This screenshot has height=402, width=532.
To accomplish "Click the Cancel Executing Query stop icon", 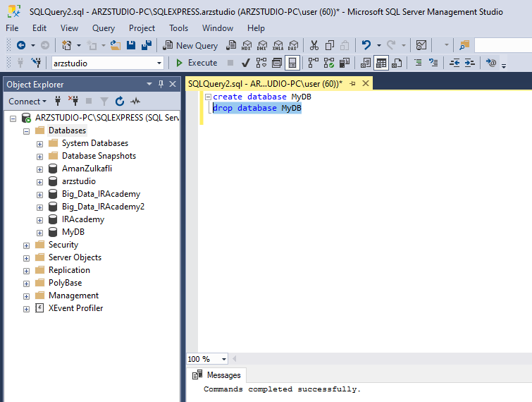I will pyautogui.click(x=230, y=63).
